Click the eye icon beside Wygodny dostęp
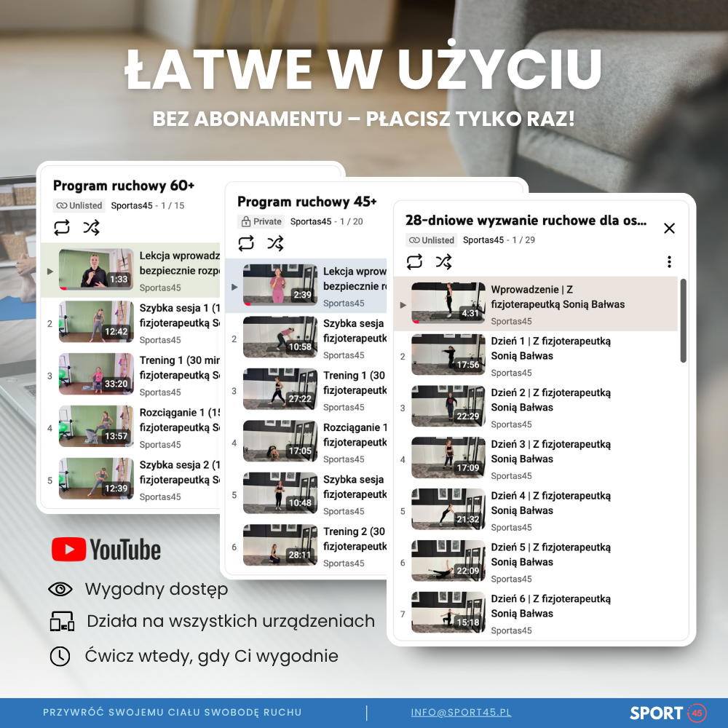 tap(60, 590)
